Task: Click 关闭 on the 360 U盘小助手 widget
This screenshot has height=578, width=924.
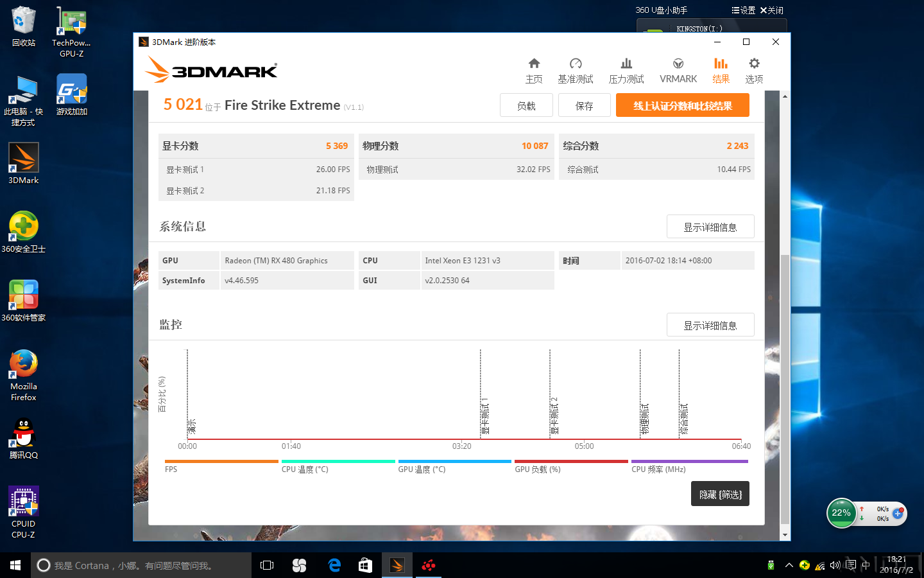Action: (x=772, y=10)
